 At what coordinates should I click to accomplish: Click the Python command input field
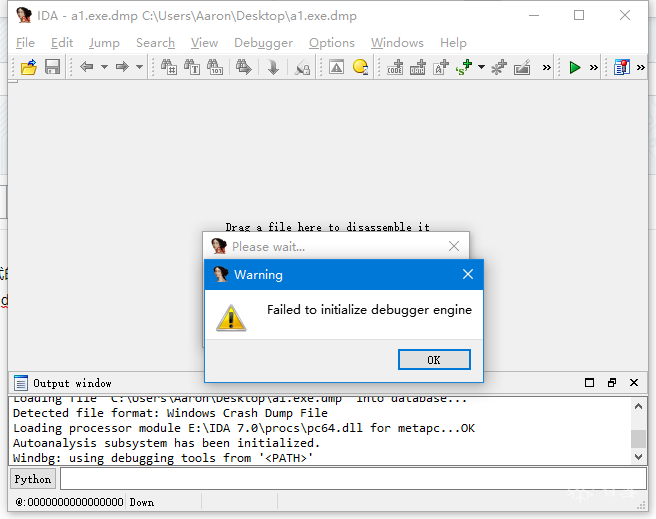[x=354, y=479]
